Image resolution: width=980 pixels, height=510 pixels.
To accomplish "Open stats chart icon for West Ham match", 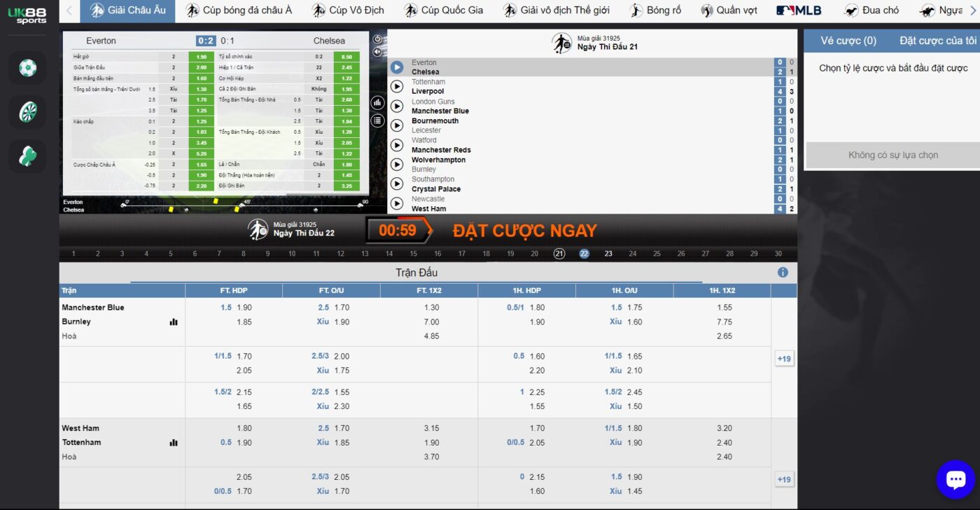I will 174,443.
